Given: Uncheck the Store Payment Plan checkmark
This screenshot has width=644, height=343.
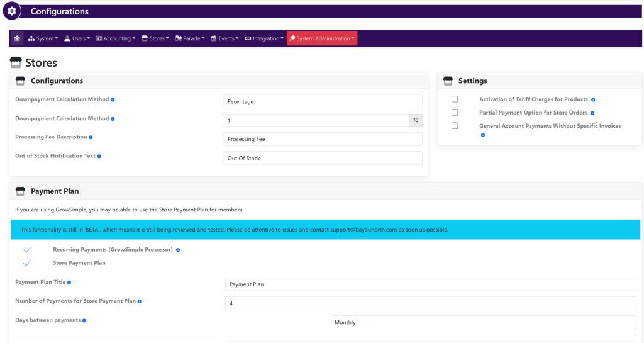Looking at the screenshot, I should pyautogui.click(x=27, y=263).
